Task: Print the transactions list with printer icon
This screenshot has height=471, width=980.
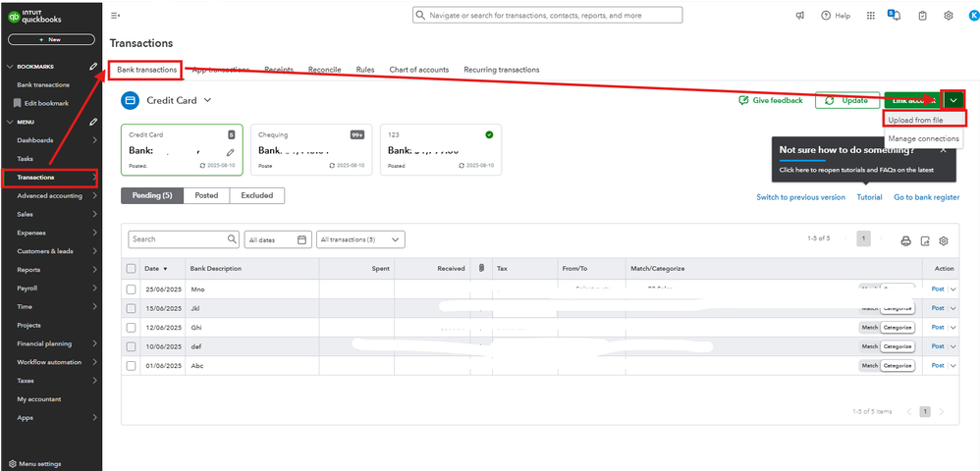Action: pyautogui.click(x=905, y=241)
